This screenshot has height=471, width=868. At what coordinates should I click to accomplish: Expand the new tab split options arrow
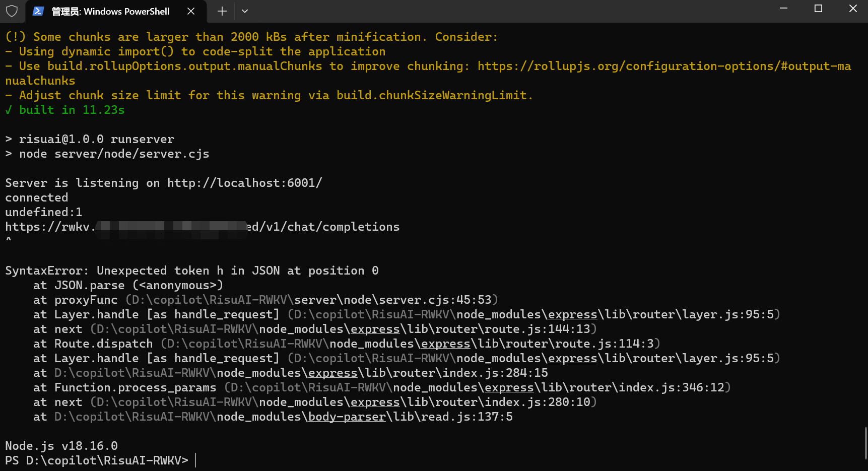(x=245, y=11)
